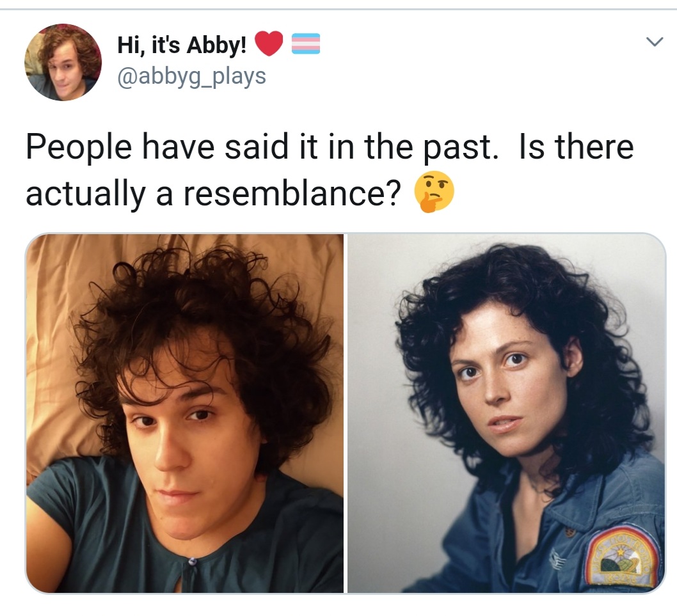Click the divider between the two photos
The image size is (677, 616).
pyautogui.click(x=346, y=413)
